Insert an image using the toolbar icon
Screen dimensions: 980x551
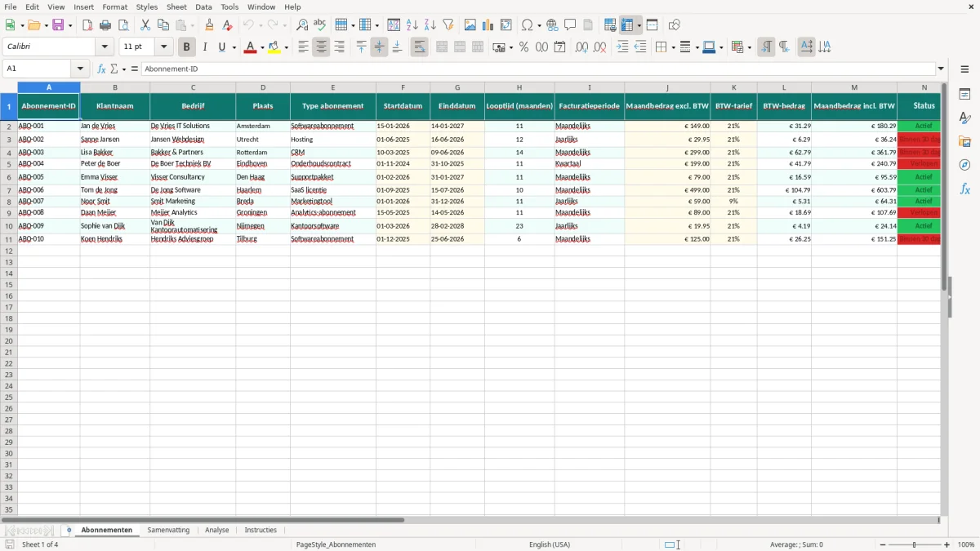tap(470, 25)
